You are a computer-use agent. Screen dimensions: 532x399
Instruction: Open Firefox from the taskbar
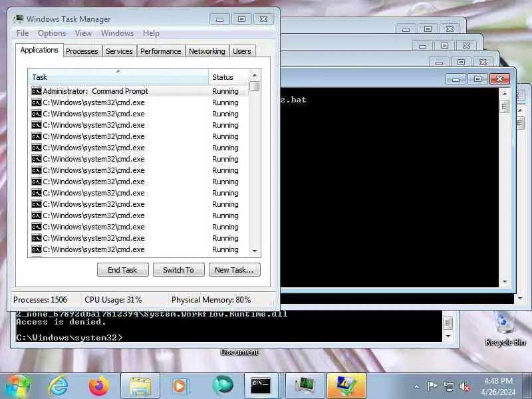[98, 386]
